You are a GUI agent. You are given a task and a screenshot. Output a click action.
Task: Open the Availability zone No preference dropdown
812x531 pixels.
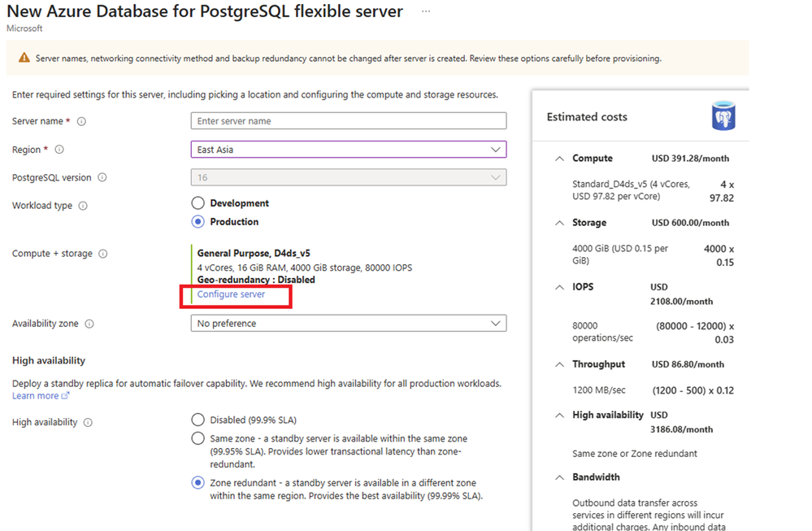[349, 324]
